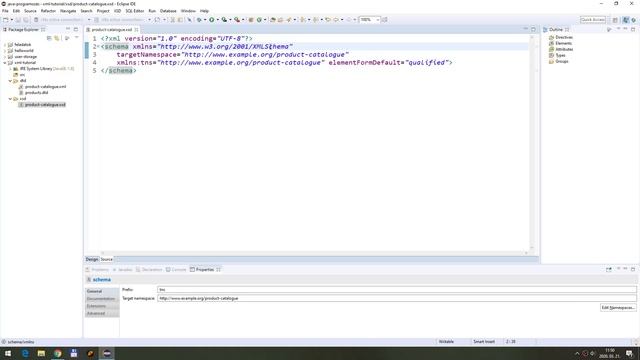Select product-catalogue.xml file
Viewport: 640px width, 360px height.
(x=42, y=87)
